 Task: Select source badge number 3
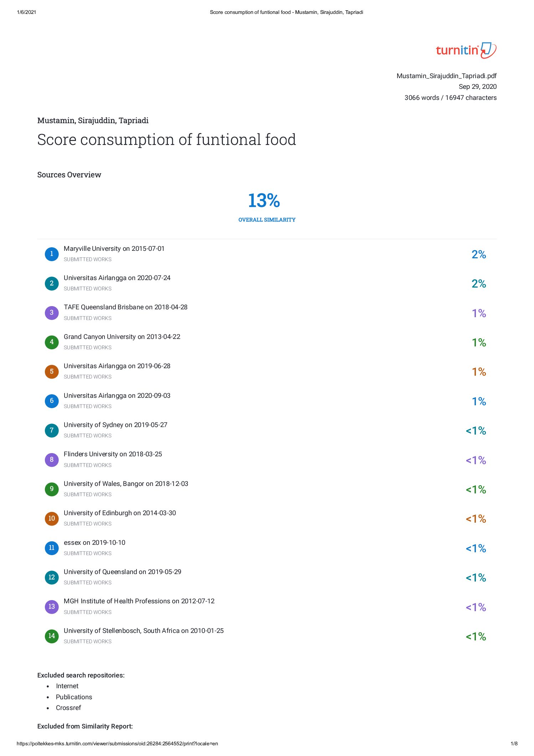click(x=52, y=313)
